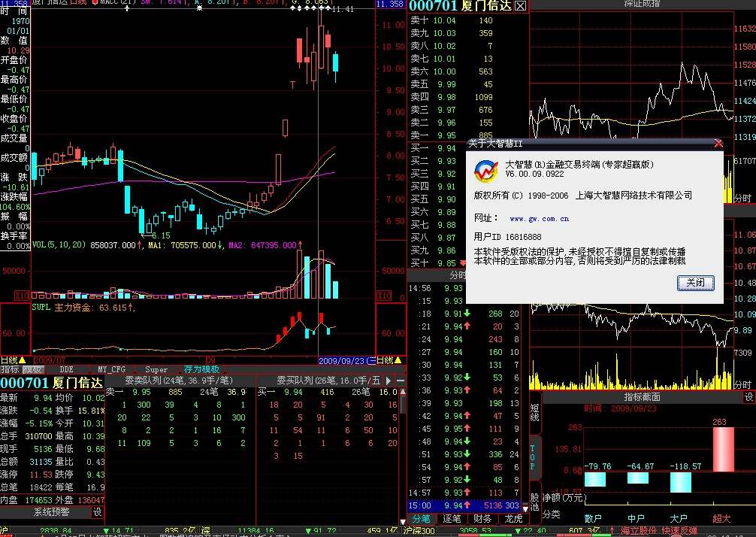Click the boxed X icon beside 000701 厦门信达
756x537 pixels.
[520, 6]
